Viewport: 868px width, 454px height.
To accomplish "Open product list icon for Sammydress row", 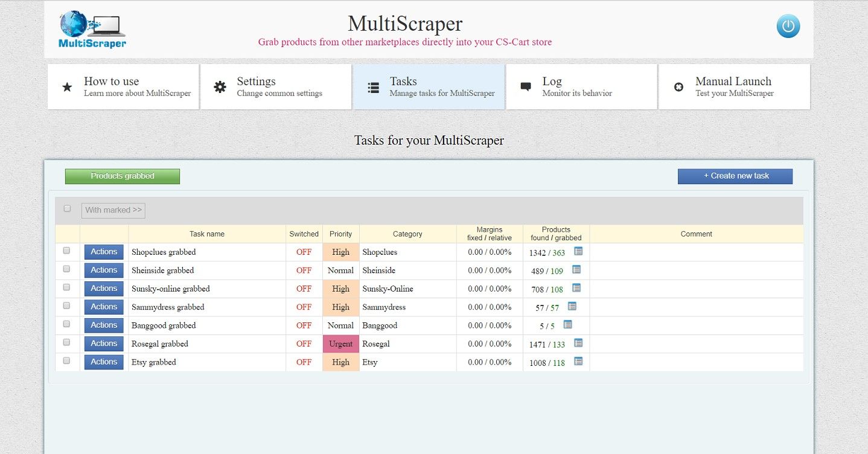I will click(572, 306).
